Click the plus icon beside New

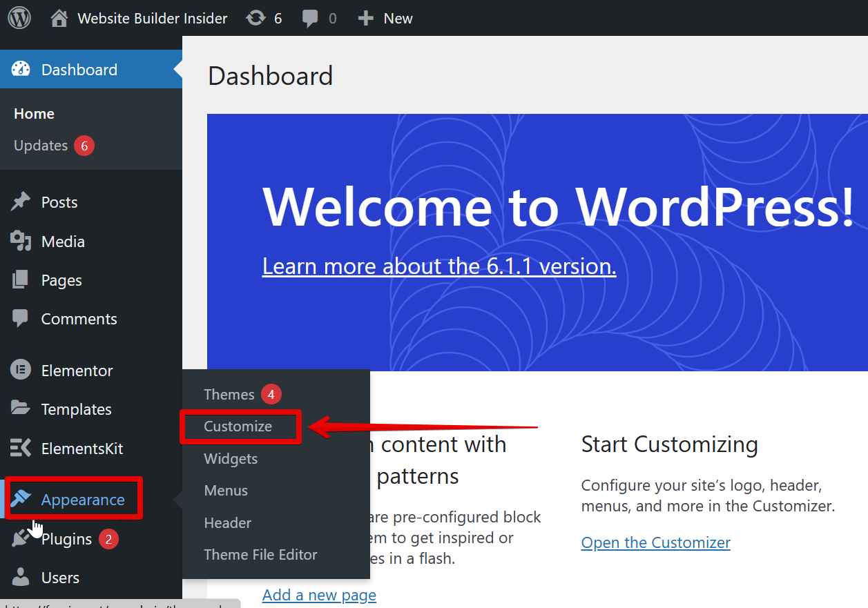click(x=365, y=18)
